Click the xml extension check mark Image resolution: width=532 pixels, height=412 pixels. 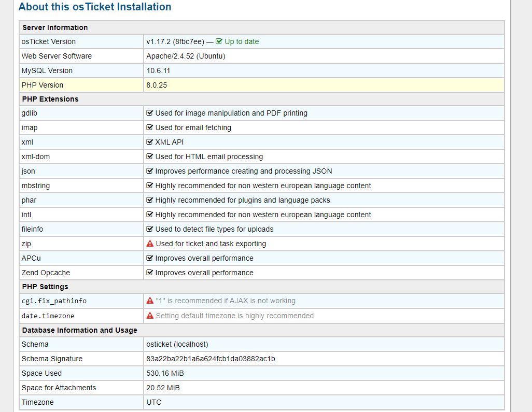(150, 142)
